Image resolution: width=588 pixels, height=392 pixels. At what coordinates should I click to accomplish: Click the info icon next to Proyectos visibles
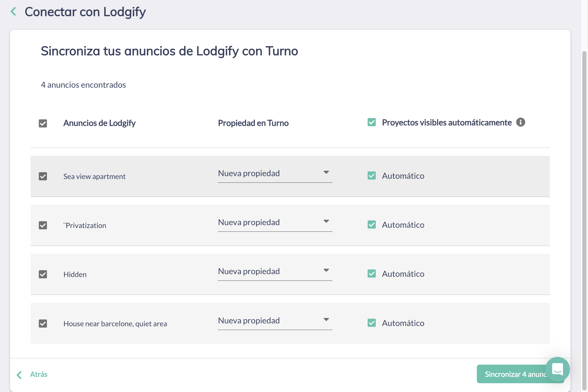click(x=520, y=122)
